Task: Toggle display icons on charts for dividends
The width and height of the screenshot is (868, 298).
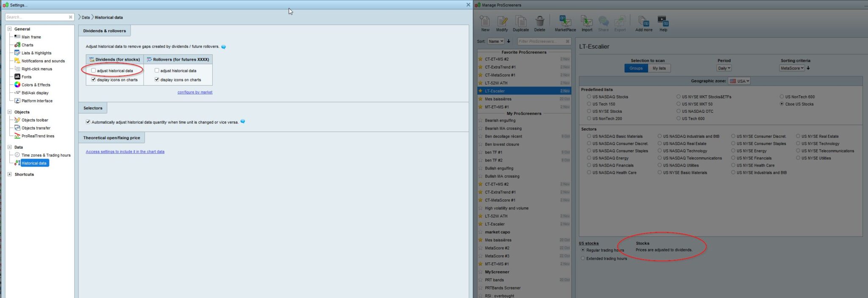Action: [x=93, y=79]
